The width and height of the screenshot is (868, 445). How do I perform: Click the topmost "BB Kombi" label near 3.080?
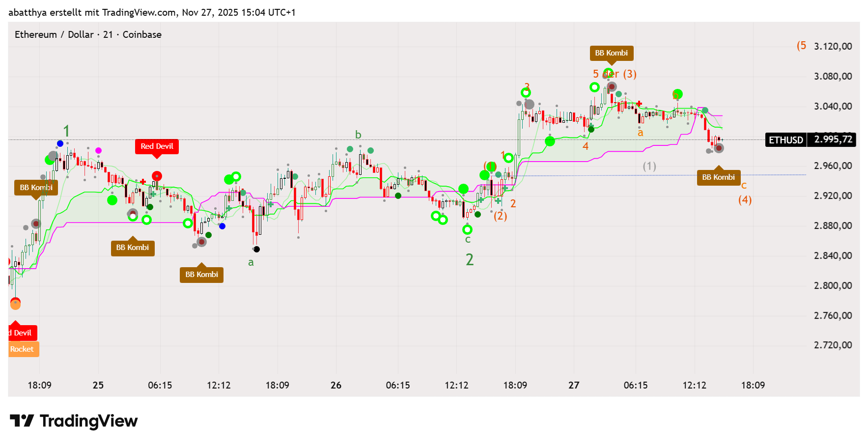click(611, 53)
